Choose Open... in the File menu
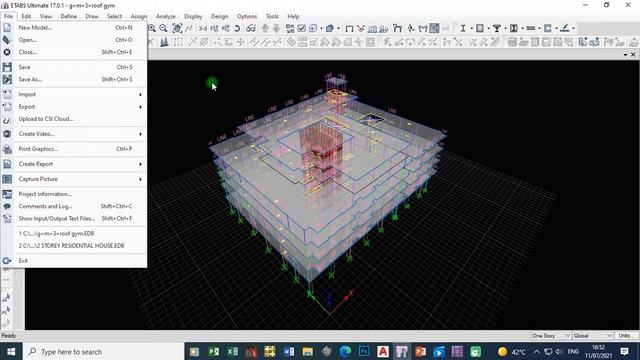The image size is (640, 360). pos(74,40)
